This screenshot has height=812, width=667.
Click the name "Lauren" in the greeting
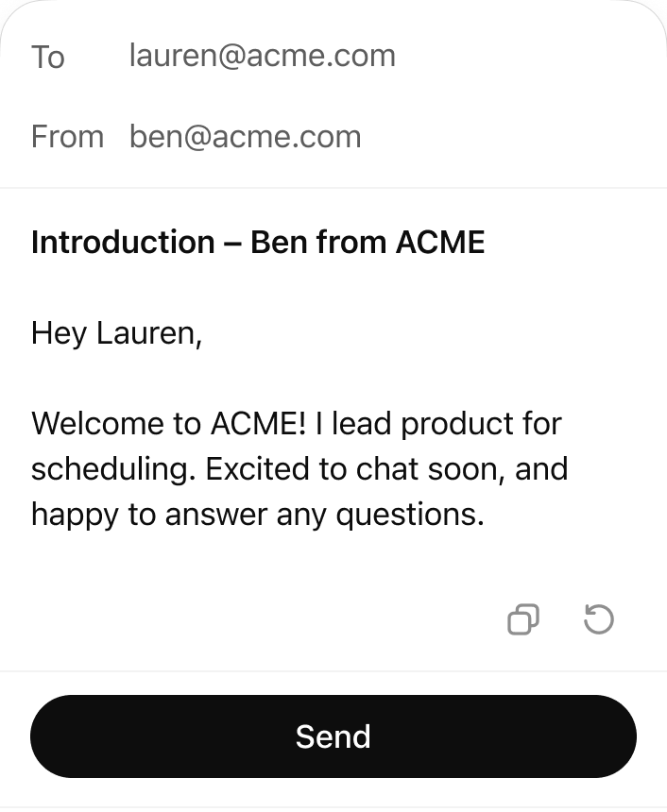146,333
